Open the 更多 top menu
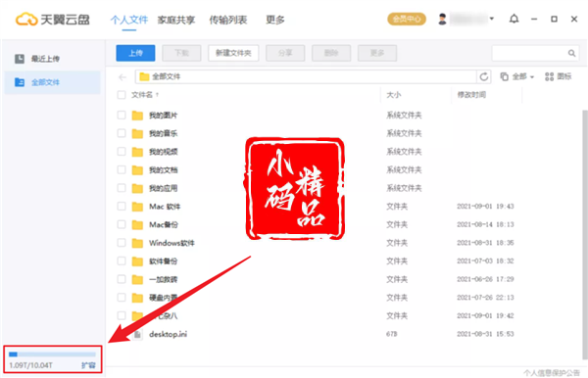The width and height of the screenshot is (588, 378). point(274,20)
